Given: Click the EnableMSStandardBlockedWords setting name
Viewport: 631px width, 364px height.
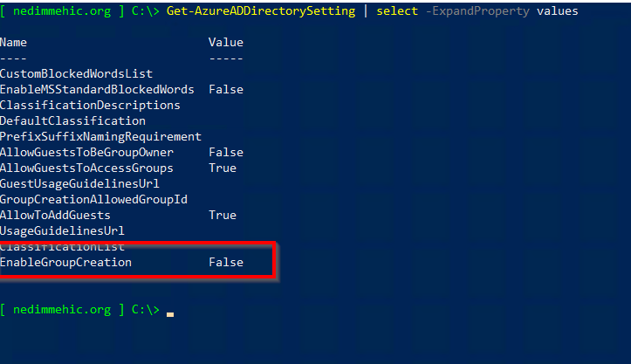Looking at the screenshot, I should pos(97,89).
